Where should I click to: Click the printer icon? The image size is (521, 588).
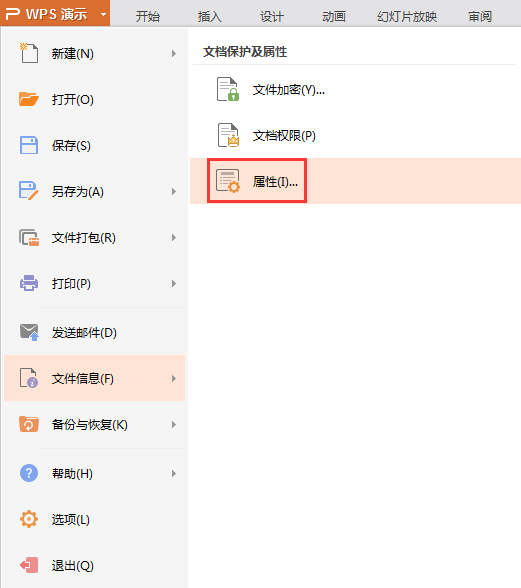coord(29,283)
